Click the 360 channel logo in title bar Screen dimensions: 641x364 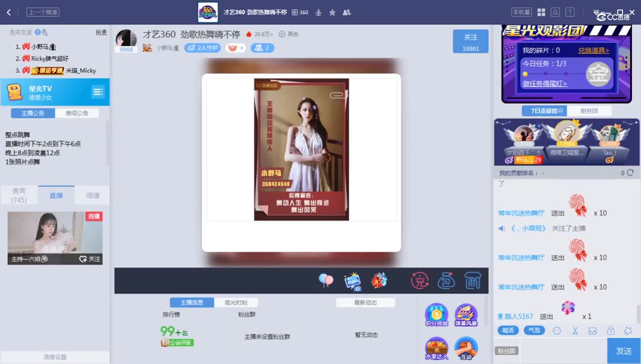tap(208, 12)
